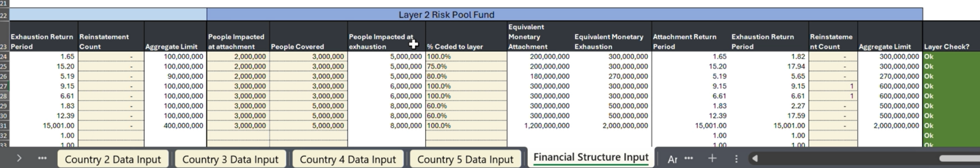The width and height of the screenshot is (980, 168).
Task: Click partially visible sheet tab starting 'Ar'
Action: [x=672, y=159]
